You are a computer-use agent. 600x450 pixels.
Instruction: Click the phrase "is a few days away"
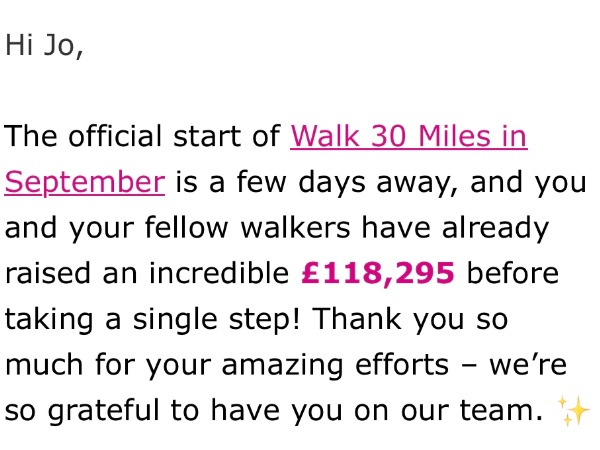(x=298, y=182)
